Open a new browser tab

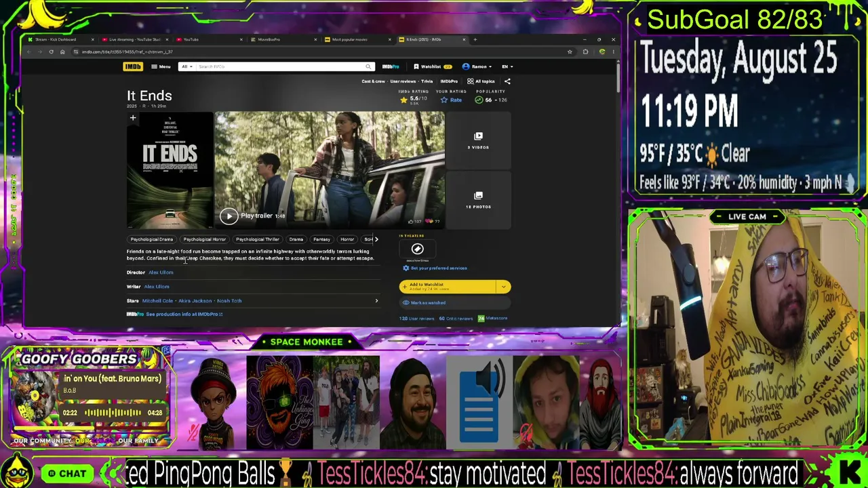(x=475, y=39)
